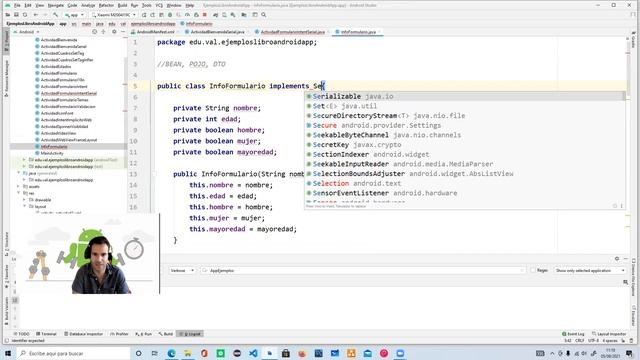Select InfoFormulario class in project tree
Screen dimensions: 640x360
point(54,147)
